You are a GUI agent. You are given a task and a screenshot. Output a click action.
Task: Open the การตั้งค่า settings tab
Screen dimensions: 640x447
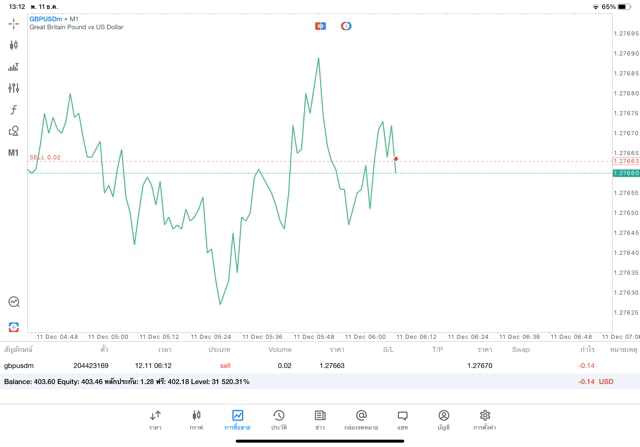[x=485, y=419]
